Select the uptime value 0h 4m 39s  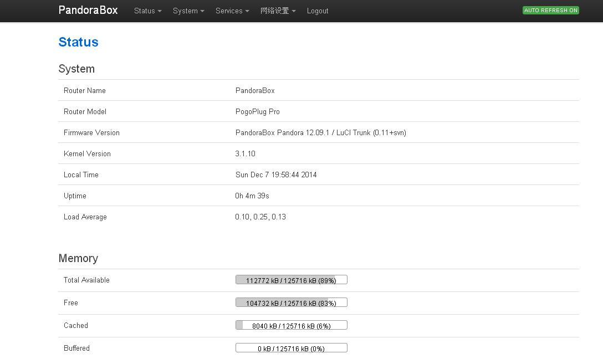(252, 196)
